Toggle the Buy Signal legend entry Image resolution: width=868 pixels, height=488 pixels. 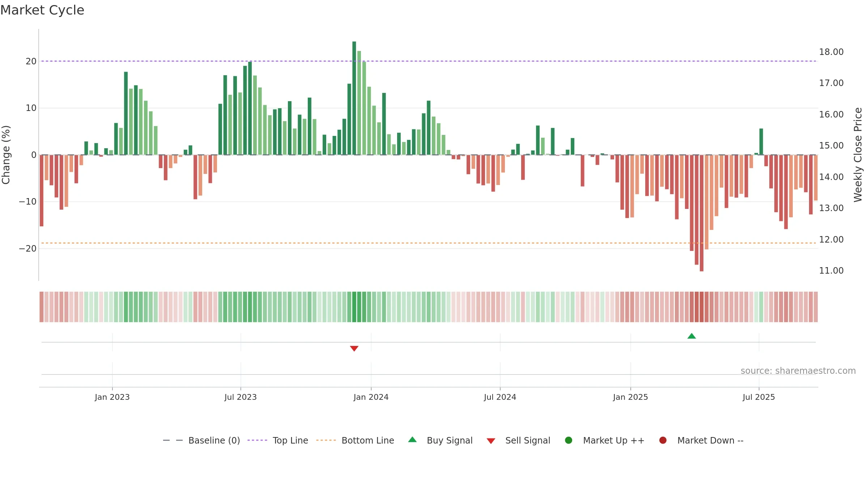(440, 440)
